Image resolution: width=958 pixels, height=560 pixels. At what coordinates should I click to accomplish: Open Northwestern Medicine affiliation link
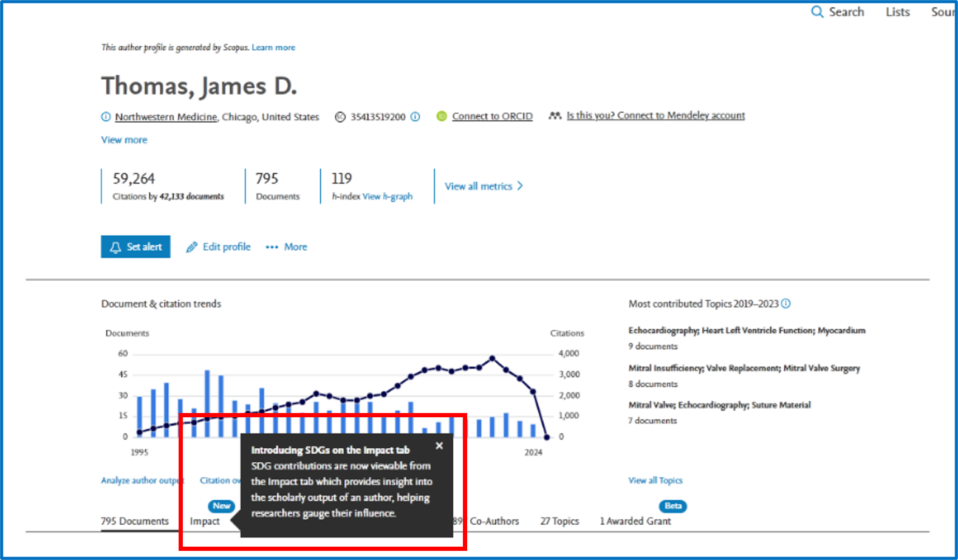coord(166,117)
